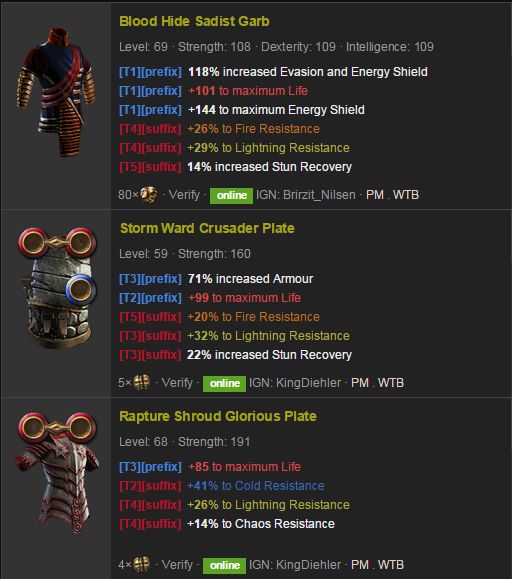Click PM on Crusader Plate listing
This screenshot has height=579, width=512.
point(360,383)
